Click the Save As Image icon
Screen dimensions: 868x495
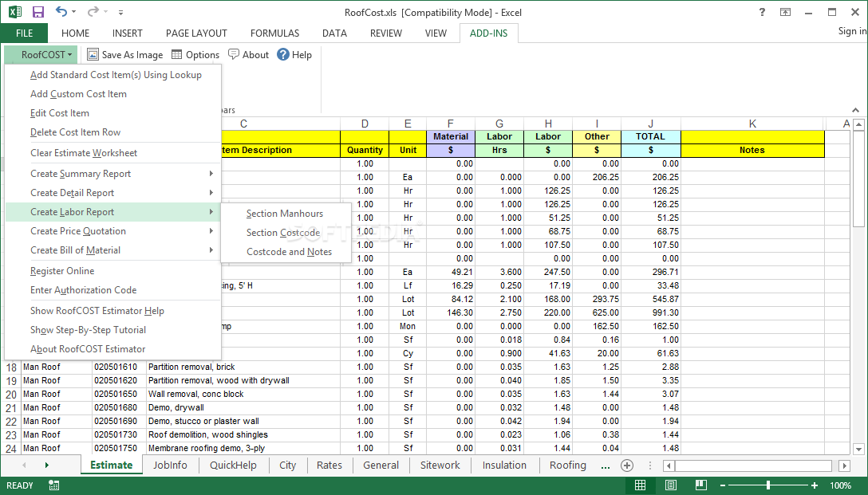pos(93,54)
